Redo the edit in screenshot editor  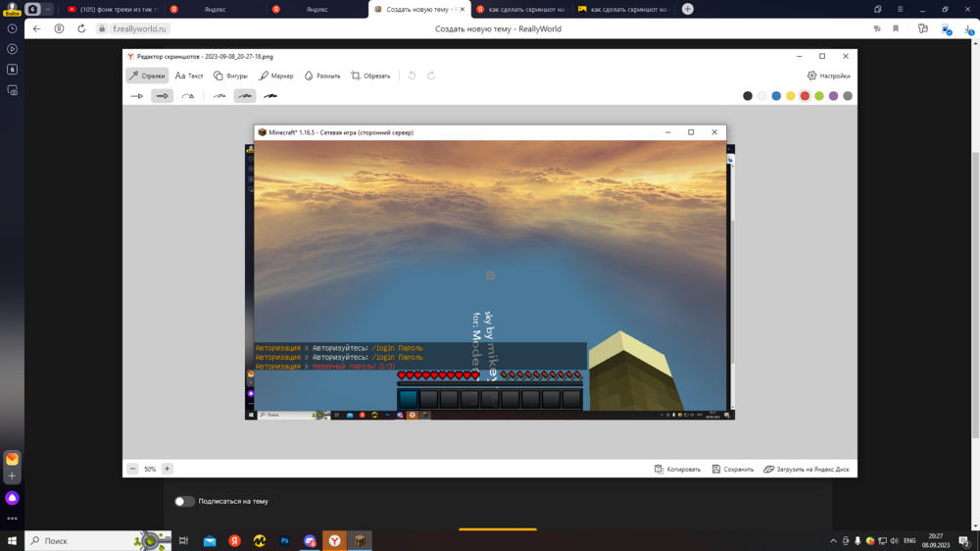[x=431, y=75]
